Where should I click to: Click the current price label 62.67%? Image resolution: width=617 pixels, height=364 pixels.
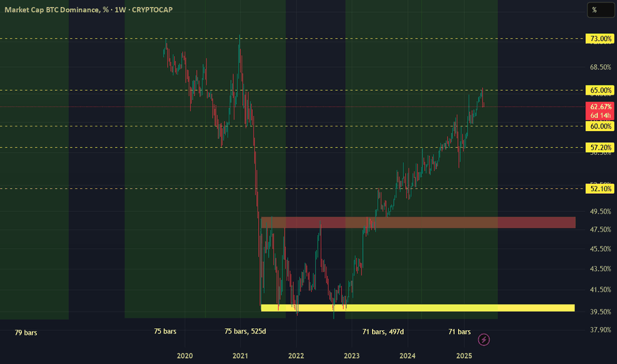click(x=600, y=107)
